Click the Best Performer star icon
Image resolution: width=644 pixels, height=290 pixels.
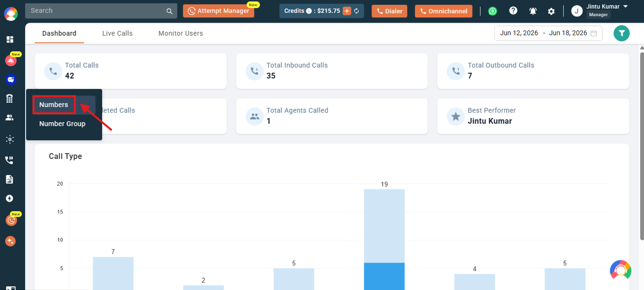tap(455, 116)
